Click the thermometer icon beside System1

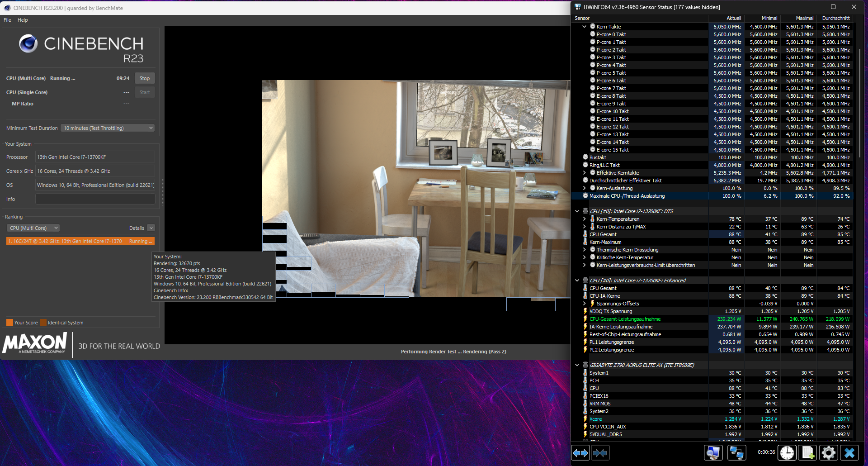click(x=585, y=372)
